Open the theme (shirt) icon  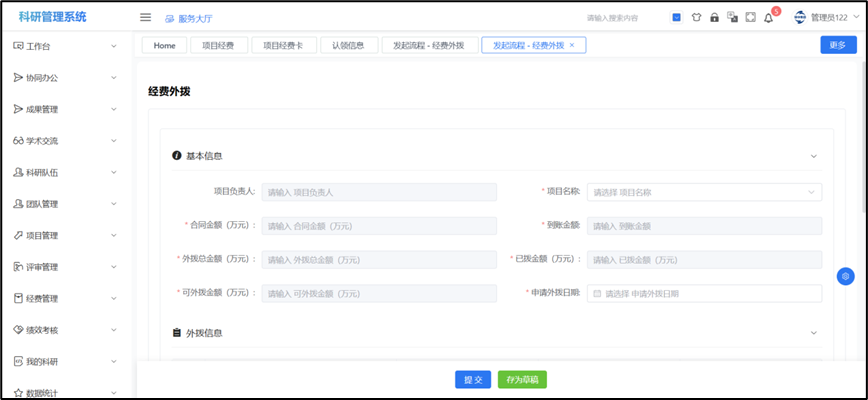696,17
